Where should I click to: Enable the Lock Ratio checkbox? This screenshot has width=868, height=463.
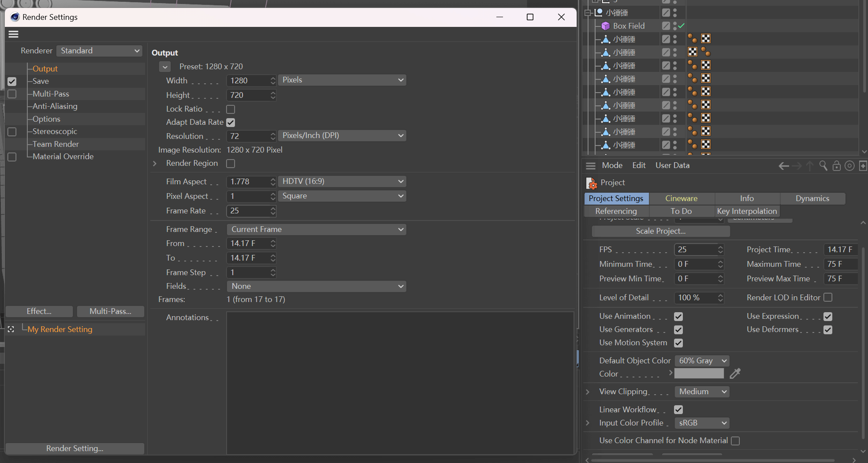pos(231,109)
